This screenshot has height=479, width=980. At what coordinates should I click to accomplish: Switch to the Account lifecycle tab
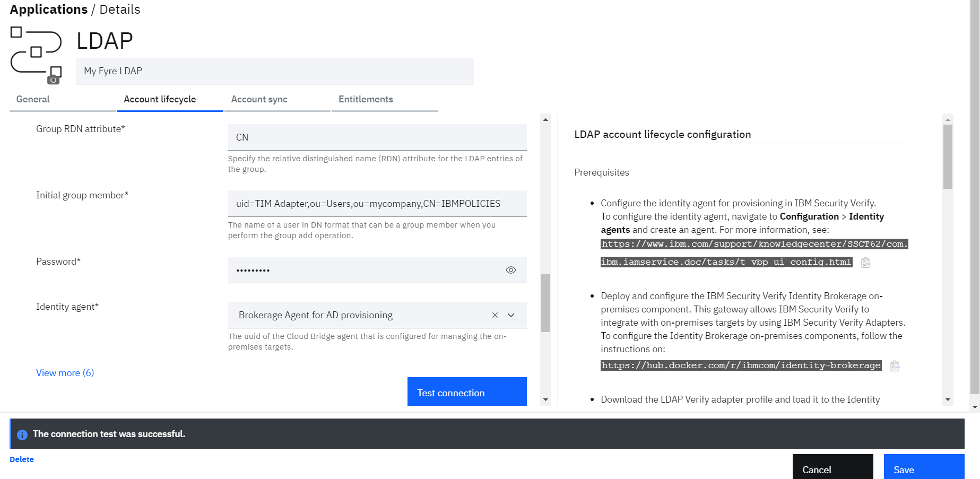coord(170,100)
